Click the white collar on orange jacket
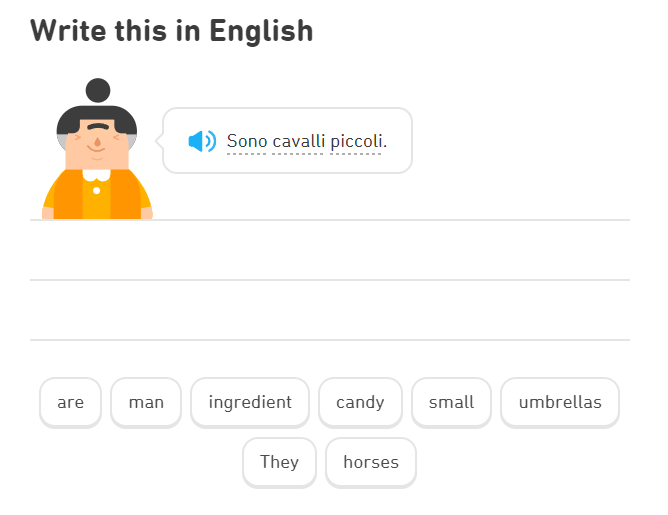This screenshot has width=668, height=515. [x=97, y=175]
